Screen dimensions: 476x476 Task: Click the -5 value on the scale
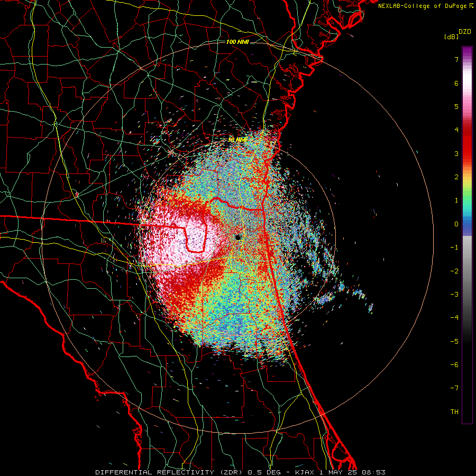coord(454,342)
